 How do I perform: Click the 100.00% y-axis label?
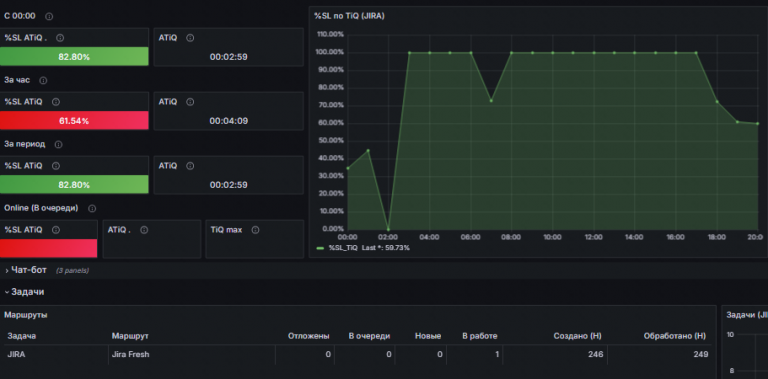click(x=331, y=52)
